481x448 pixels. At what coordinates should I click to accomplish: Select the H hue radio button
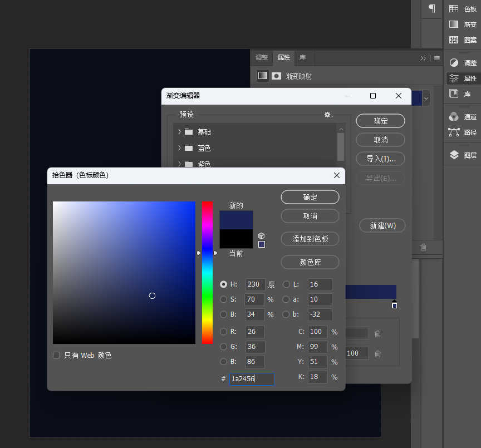224,284
